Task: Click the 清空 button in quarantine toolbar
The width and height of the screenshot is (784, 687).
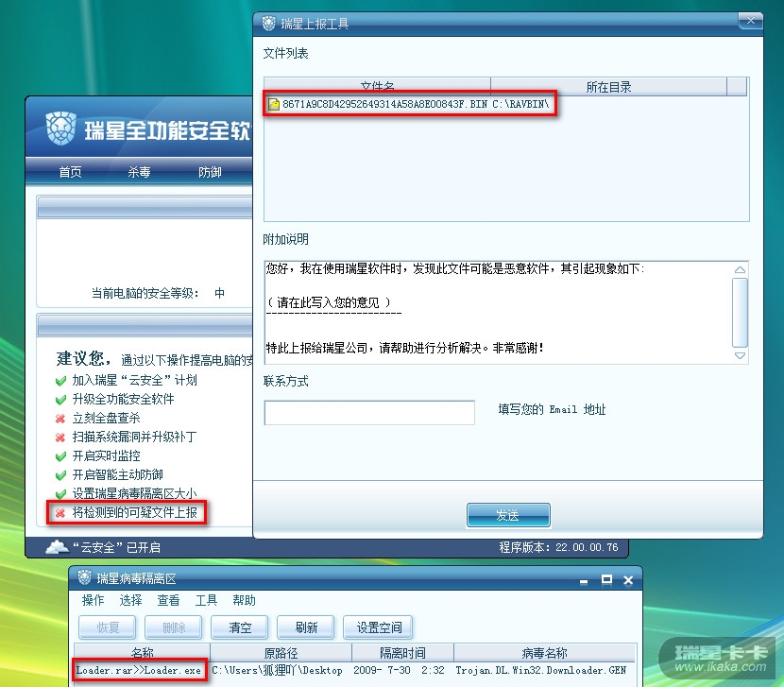Action: (x=240, y=627)
